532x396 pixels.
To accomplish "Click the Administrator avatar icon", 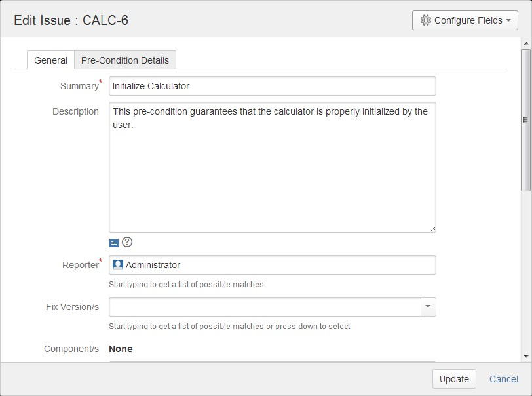I will [118, 265].
